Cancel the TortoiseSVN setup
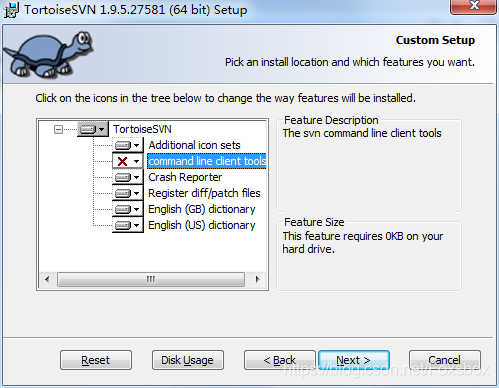This screenshot has height=388, width=499. pyautogui.click(x=445, y=360)
